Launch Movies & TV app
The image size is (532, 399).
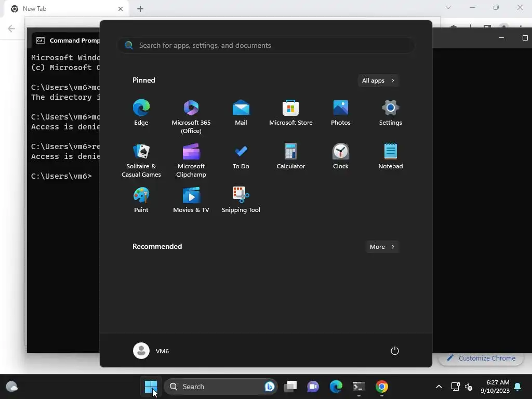[191, 200]
